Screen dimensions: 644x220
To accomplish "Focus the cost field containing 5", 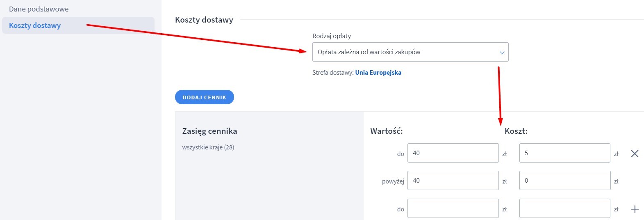I will 565,153.
